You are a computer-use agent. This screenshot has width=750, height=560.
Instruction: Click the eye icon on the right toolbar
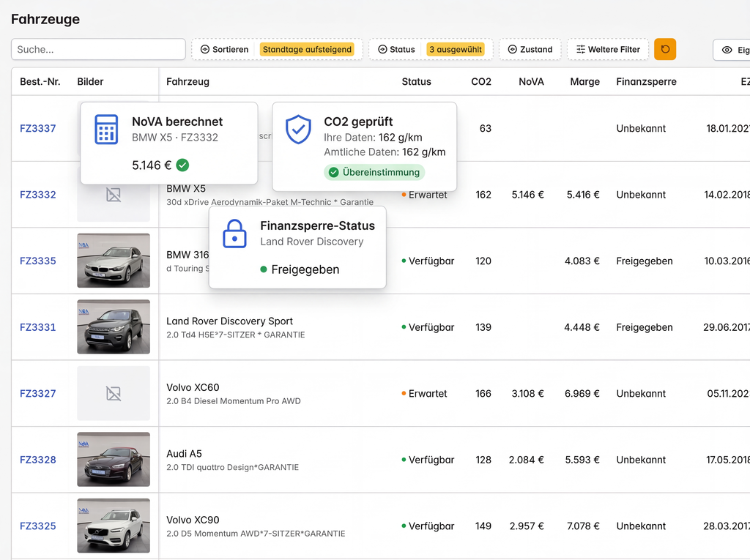727,50
